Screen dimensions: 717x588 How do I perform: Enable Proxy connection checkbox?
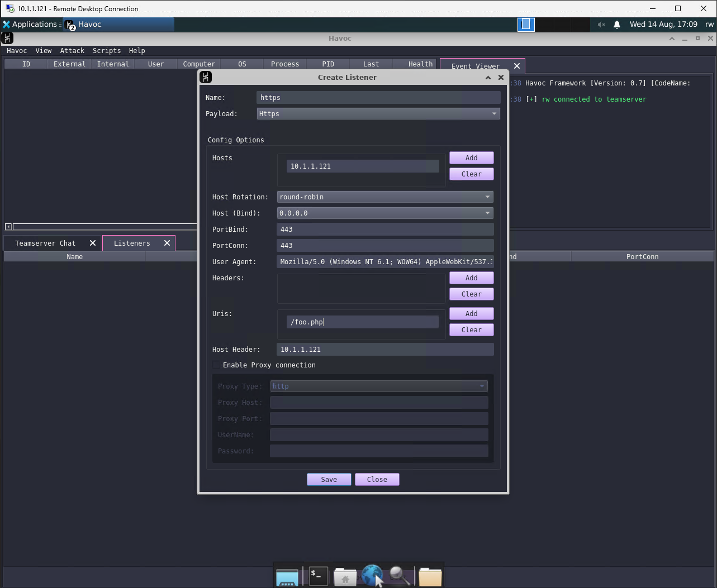point(216,365)
